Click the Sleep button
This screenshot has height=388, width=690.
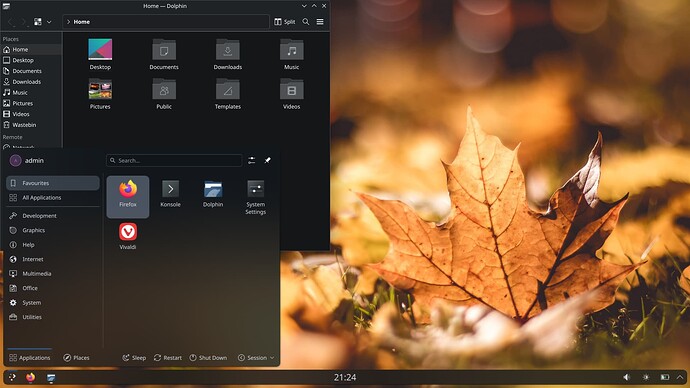[134, 358]
